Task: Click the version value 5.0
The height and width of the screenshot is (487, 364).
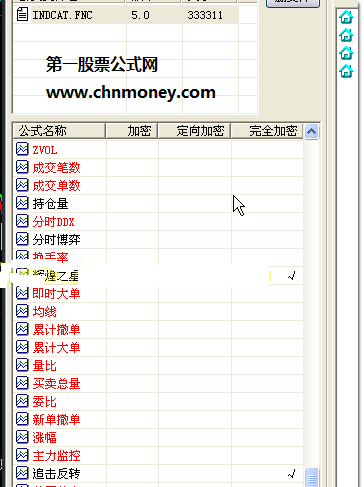Action: click(140, 15)
